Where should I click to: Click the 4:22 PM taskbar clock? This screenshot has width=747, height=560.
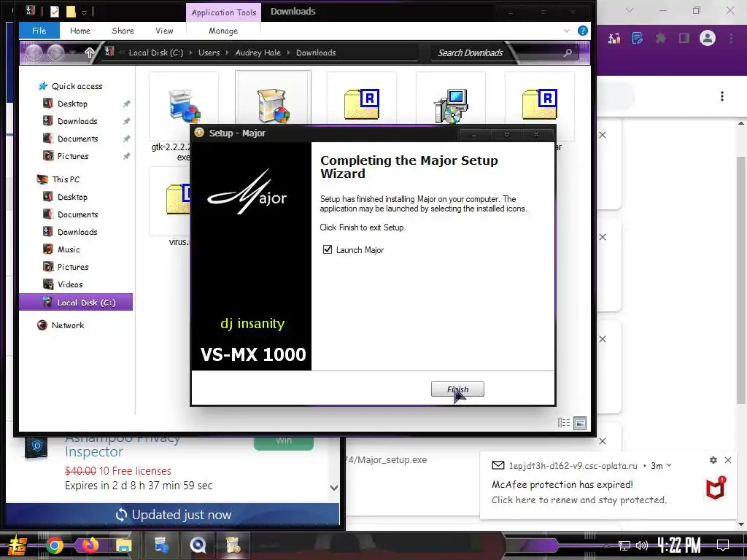[x=679, y=545]
